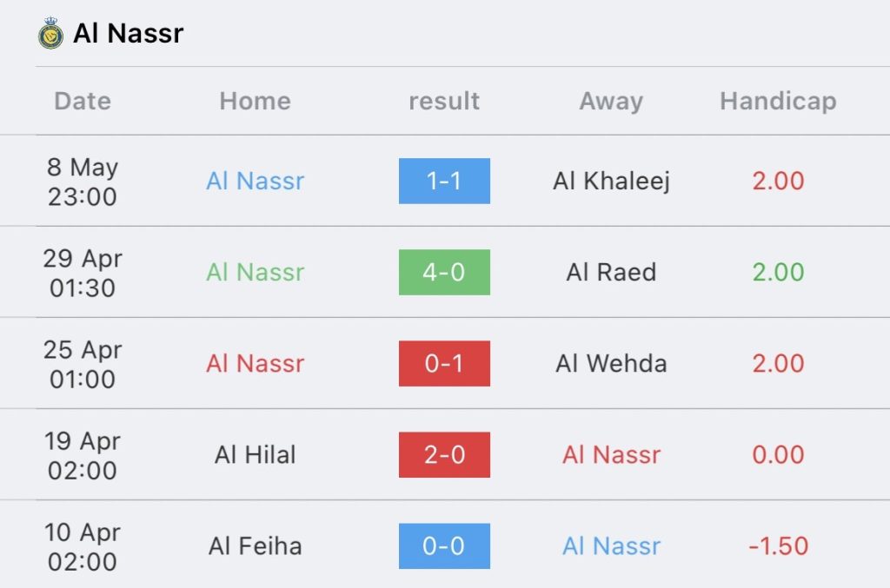Select the Al Wehda team name
890x588 pixels.
pyautogui.click(x=611, y=363)
